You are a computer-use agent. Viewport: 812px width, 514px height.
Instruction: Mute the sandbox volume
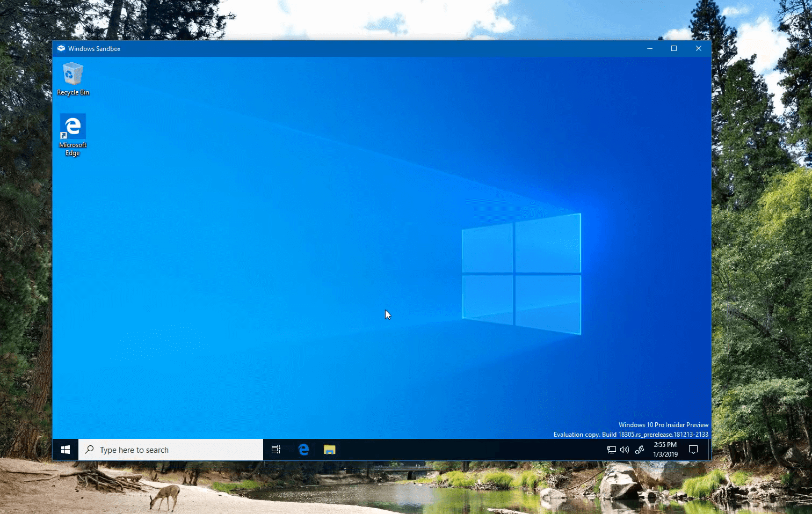(625, 449)
